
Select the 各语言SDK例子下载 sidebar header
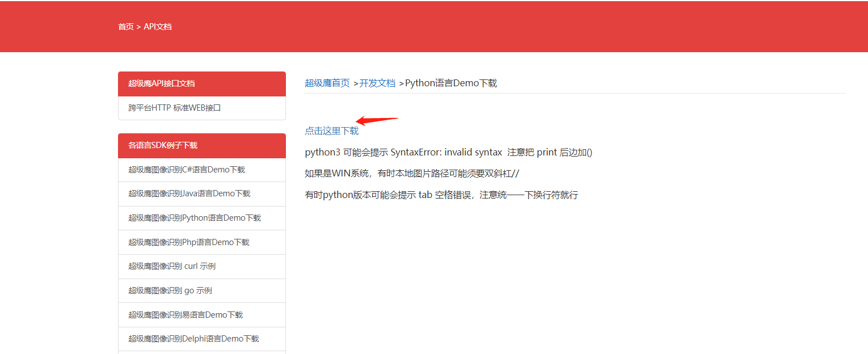pyautogui.click(x=202, y=145)
